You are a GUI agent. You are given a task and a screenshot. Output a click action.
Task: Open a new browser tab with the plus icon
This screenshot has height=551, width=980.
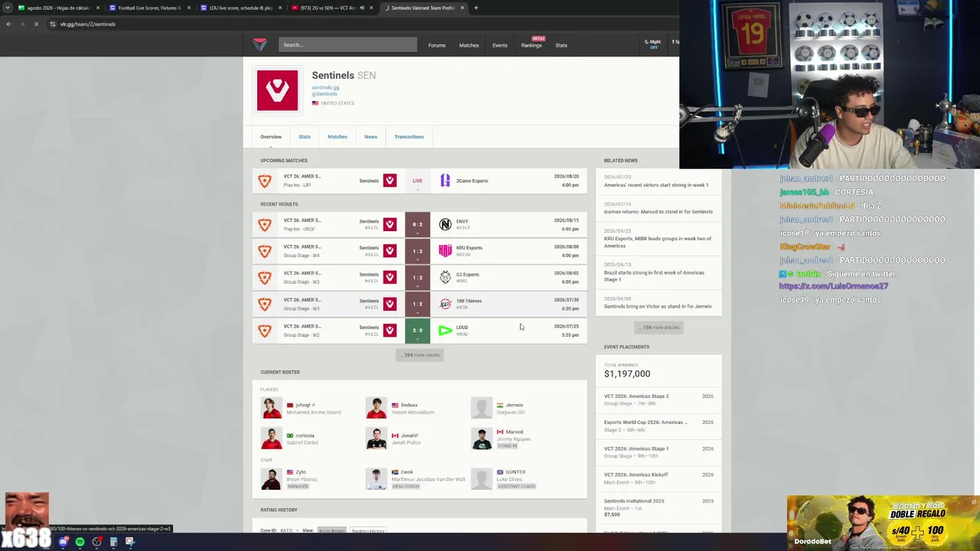pos(475,8)
